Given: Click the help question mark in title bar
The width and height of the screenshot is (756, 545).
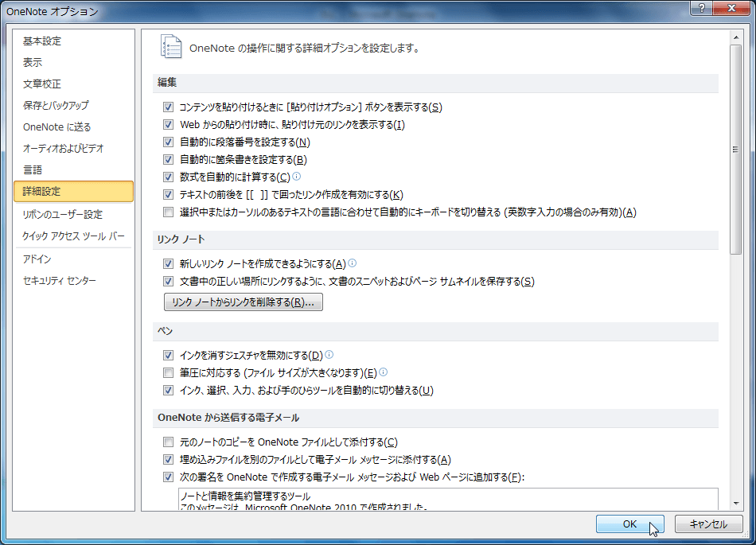Looking at the screenshot, I should click(x=702, y=8).
